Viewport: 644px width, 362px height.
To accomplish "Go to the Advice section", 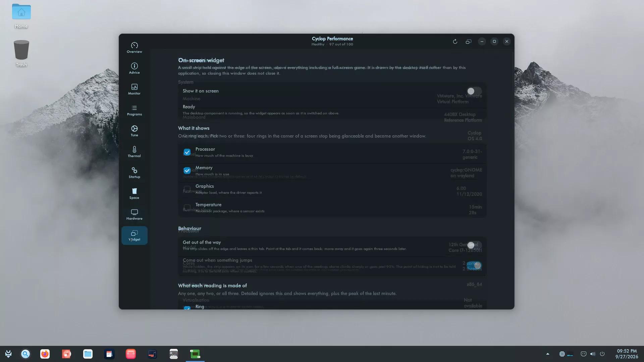I will [134, 68].
